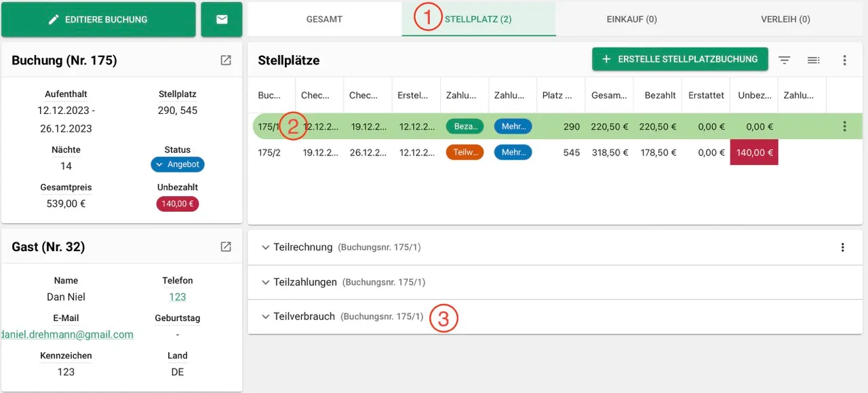Viewport: 868px width, 393px height.
Task: Open the Angebot status dropdown
Action: [178, 165]
